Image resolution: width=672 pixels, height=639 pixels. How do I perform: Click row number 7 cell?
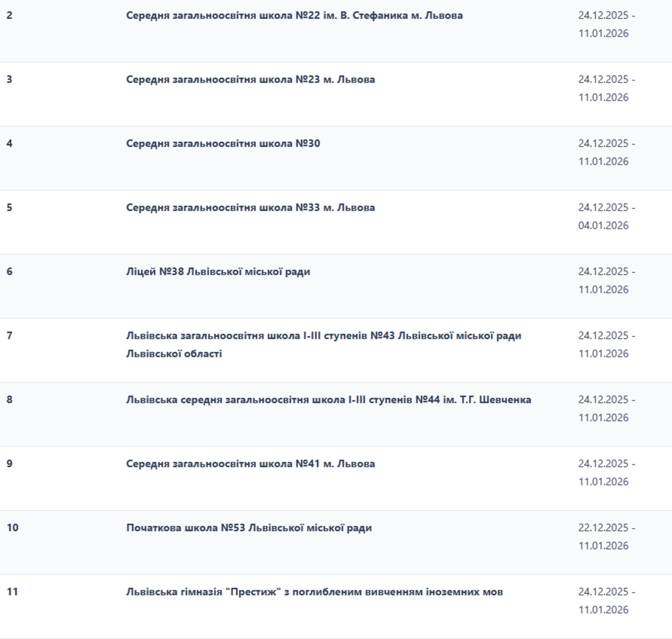click(9, 335)
